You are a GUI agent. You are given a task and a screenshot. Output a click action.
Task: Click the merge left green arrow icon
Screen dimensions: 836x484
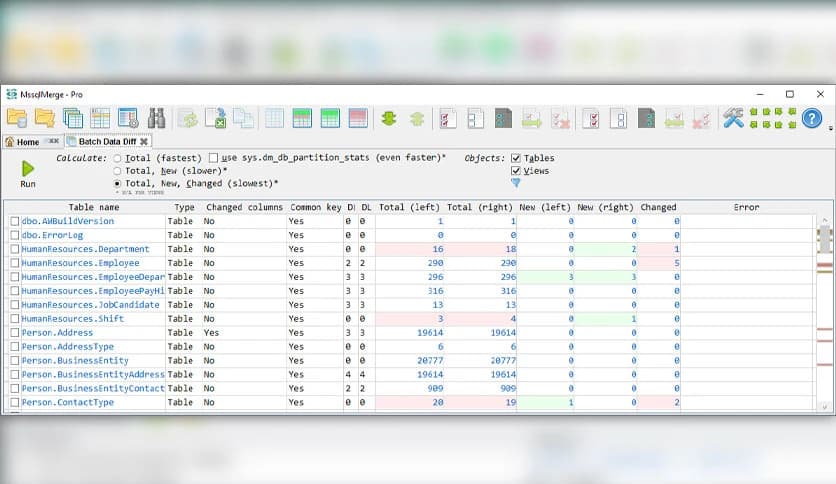[674, 118]
